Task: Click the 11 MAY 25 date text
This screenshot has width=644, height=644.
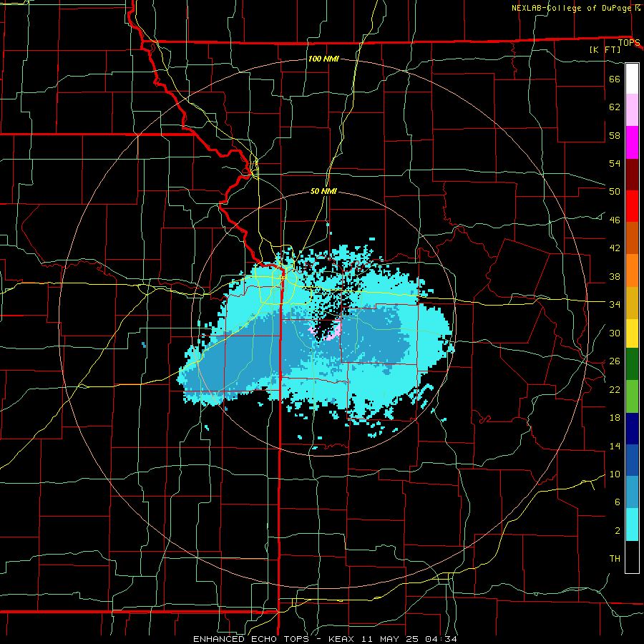Action: [x=390, y=639]
